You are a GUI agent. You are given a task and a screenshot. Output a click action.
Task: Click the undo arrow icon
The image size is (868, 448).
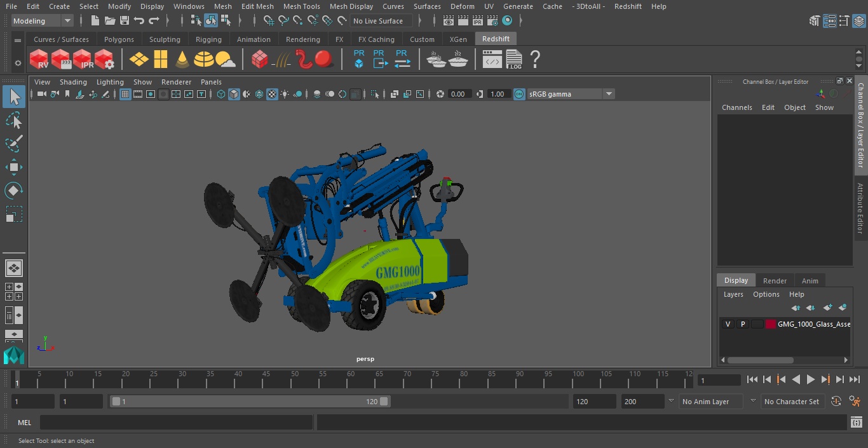(139, 21)
